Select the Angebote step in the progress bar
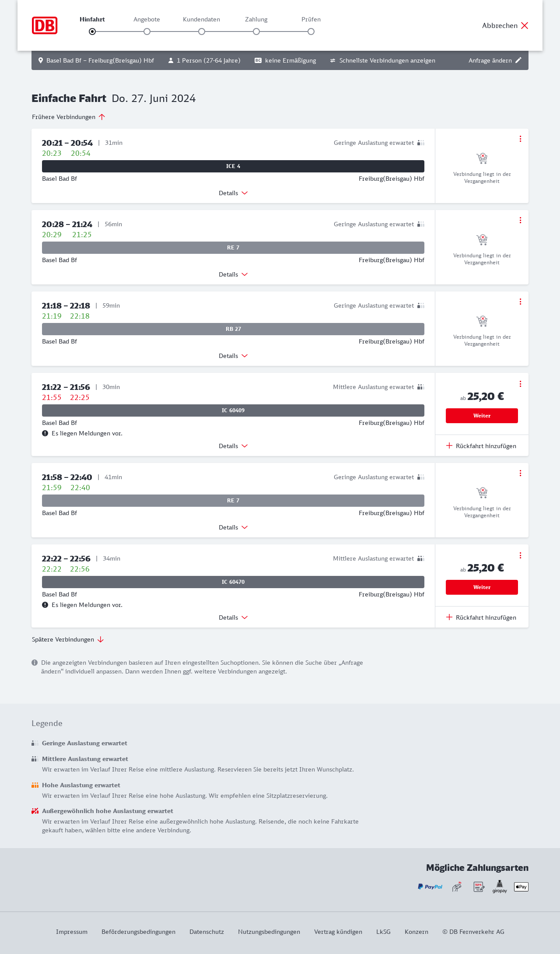 [x=147, y=32]
